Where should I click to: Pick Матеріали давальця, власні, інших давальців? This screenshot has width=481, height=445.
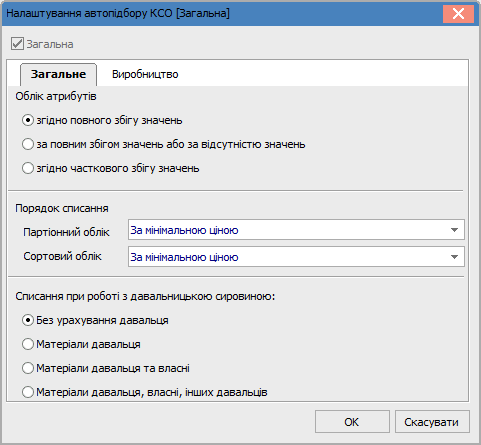(x=28, y=392)
